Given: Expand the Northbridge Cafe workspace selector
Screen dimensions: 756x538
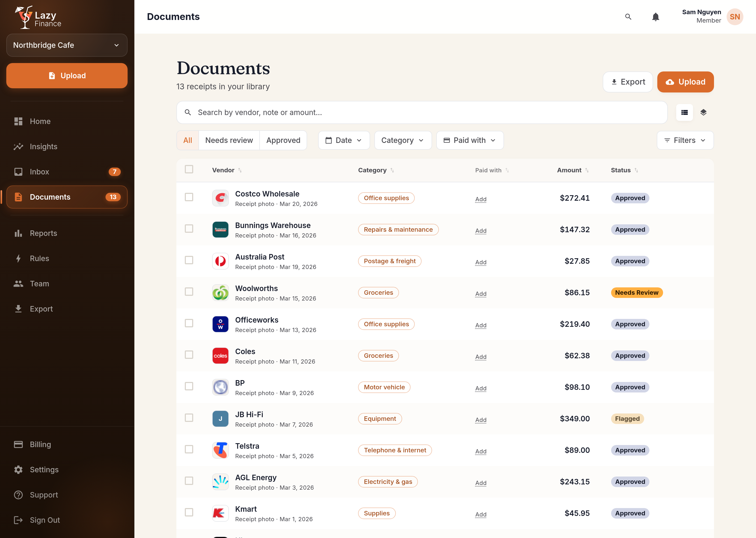Looking at the screenshot, I should pos(67,45).
